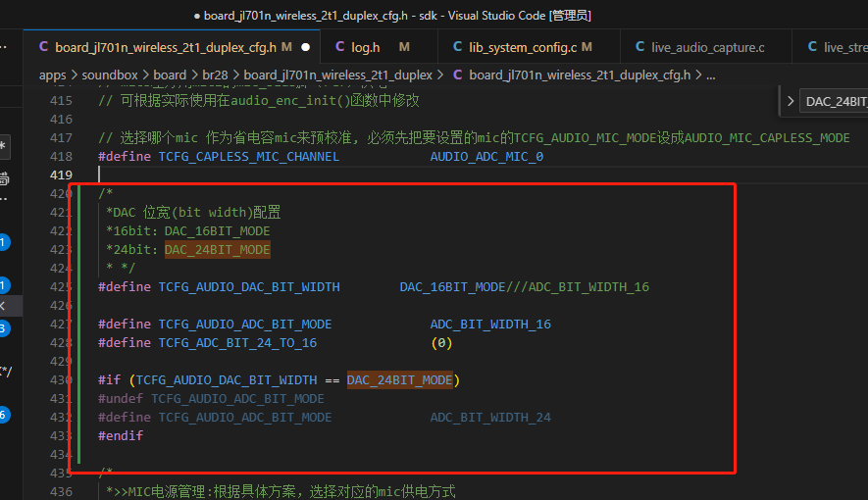868x500 pixels.
Task: Click highlighted DAC_24BIT_MODE in the #if condition
Action: (400, 380)
